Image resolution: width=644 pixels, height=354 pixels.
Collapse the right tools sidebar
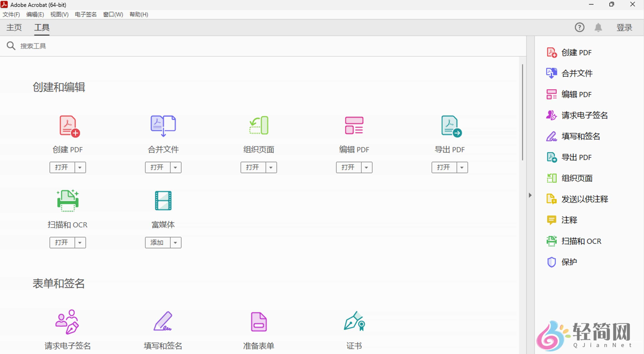coord(530,195)
